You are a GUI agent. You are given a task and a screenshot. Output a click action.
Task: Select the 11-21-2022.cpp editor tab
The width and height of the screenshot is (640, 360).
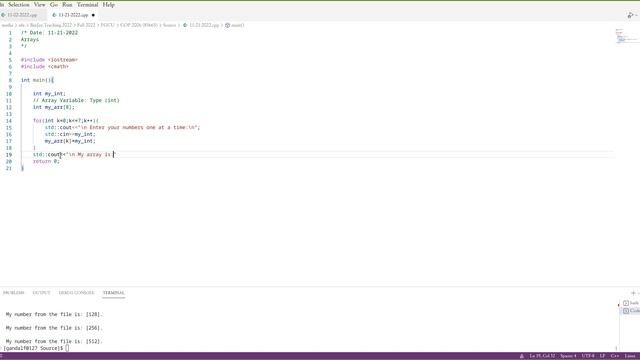[73, 15]
